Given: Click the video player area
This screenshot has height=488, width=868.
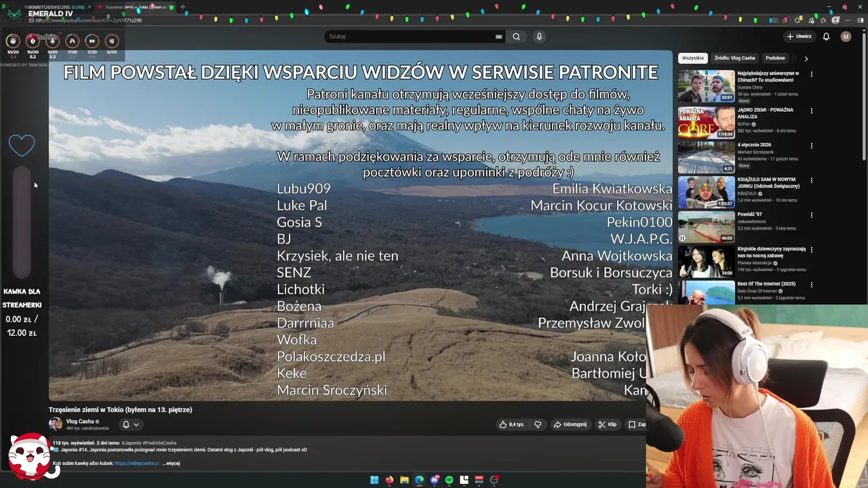Looking at the screenshot, I should click(359, 225).
